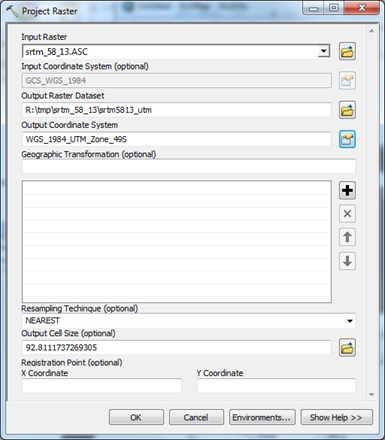Click the OK button
This screenshot has width=385, height=440.
click(136, 417)
